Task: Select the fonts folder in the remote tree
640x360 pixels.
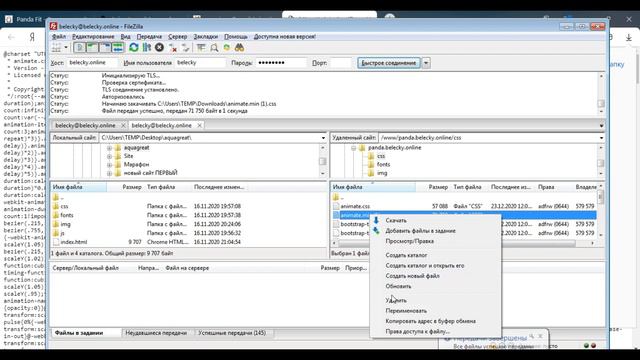Action: coord(383,164)
